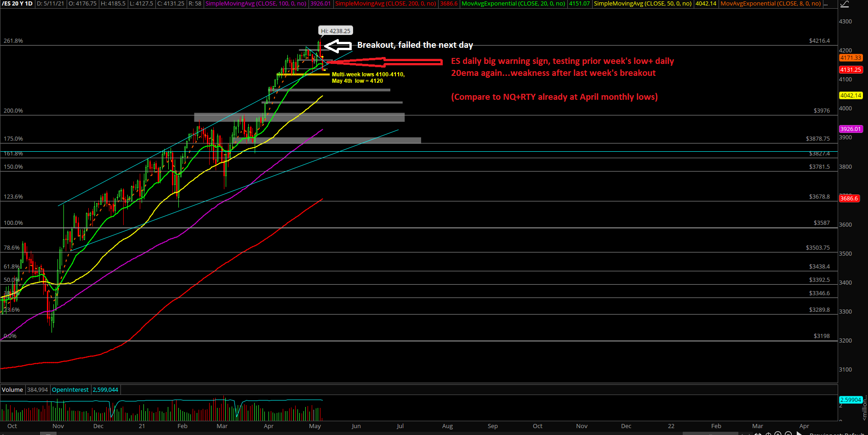Click the R: 58 range value

pos(195,4)
